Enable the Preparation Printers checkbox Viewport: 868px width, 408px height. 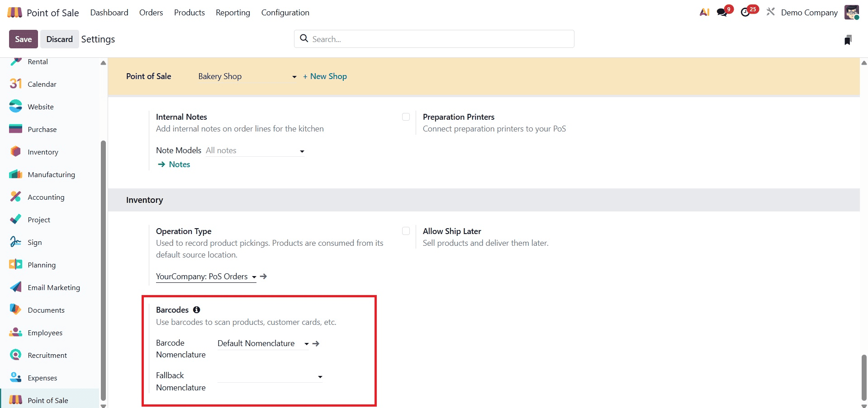[x=406, y=117]
